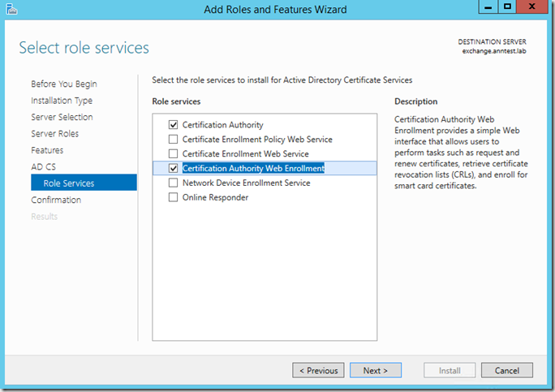
Task: Click the wizard icon in title bar
Action: [11, 9]
